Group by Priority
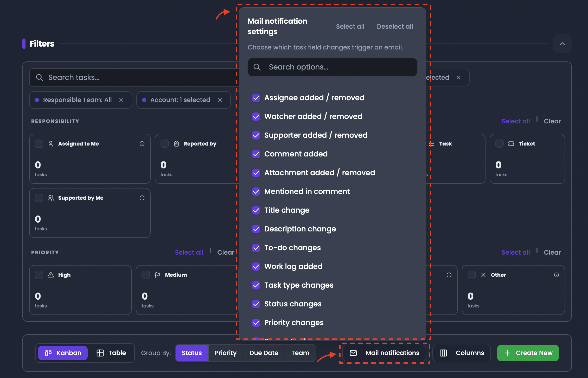Viewport: 588px width, 378px height. pos(226,353)
